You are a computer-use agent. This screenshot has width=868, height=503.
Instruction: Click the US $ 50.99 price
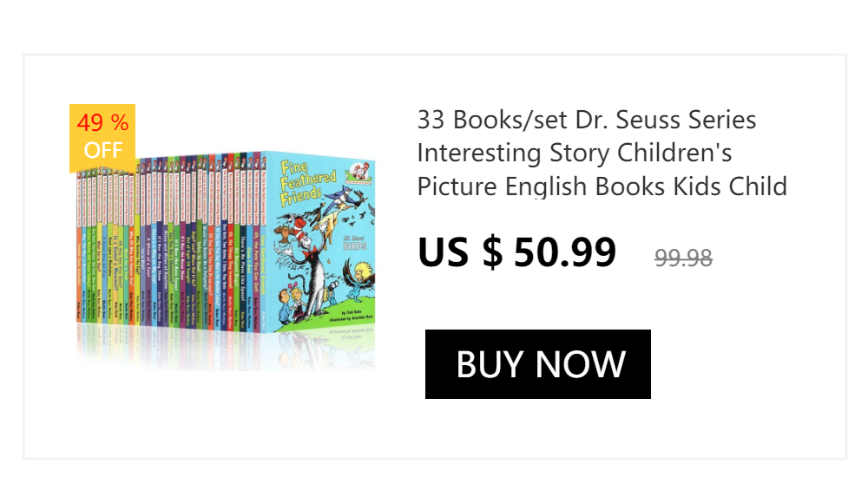(x=516, y=252)
